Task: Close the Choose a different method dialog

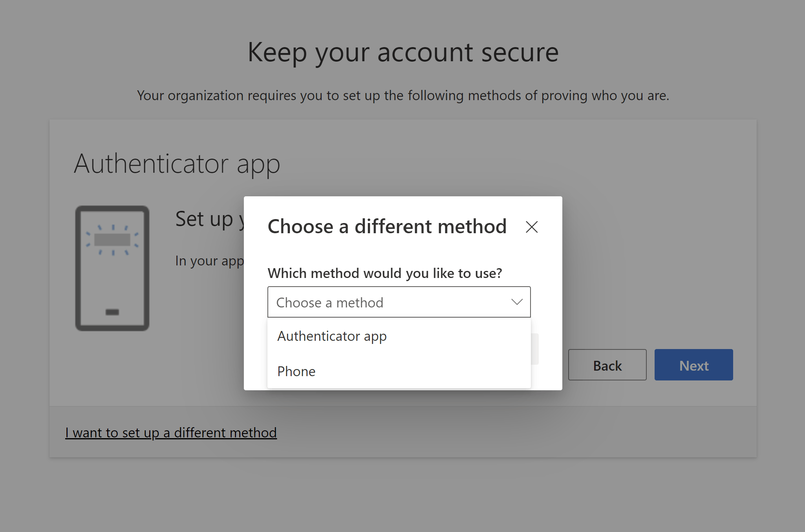Action: (532, 227)
